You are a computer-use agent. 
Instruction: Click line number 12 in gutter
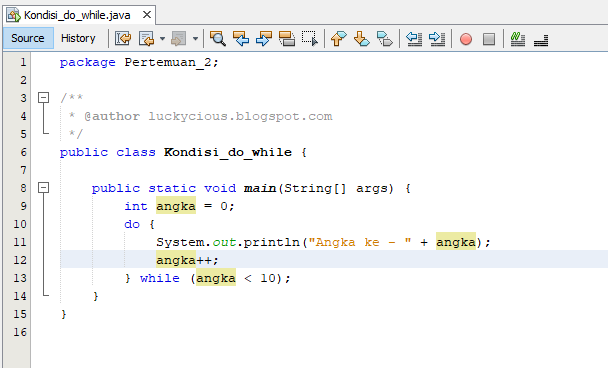(20, 260)
